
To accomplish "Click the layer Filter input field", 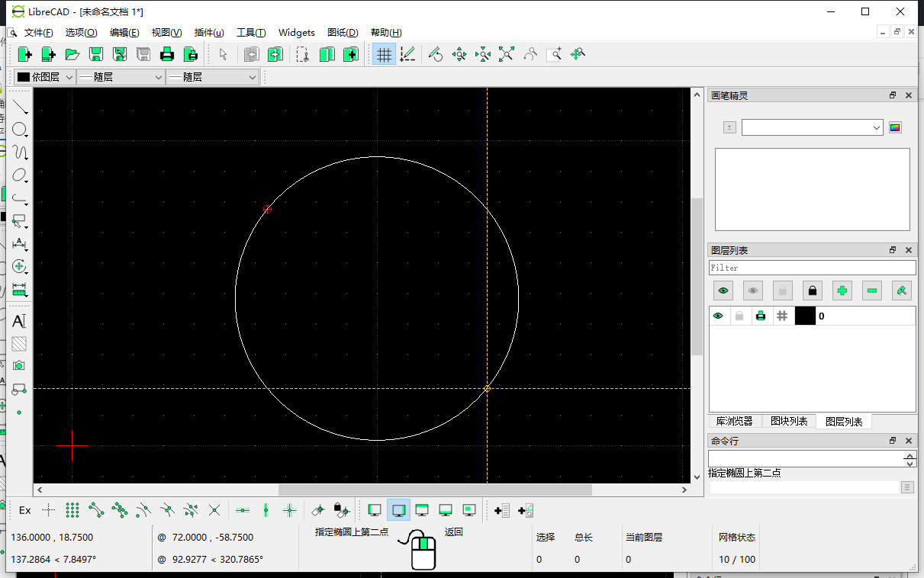I will click(812, 268).
